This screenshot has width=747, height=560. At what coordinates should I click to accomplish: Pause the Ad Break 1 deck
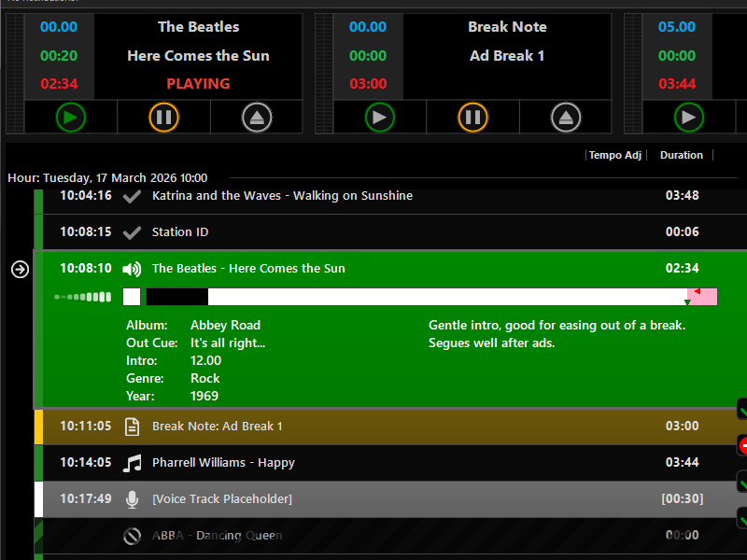click(473, 118)
